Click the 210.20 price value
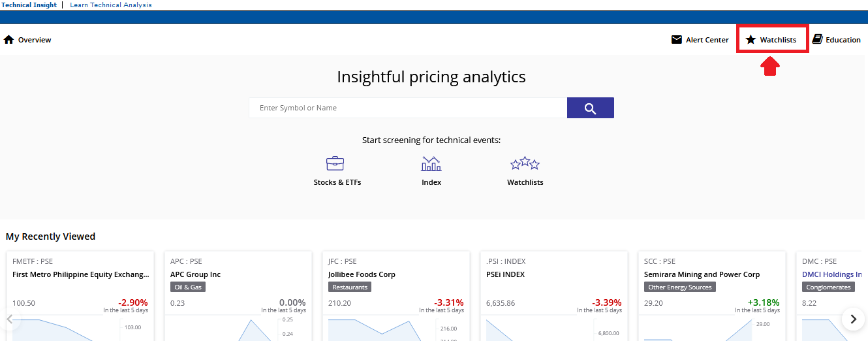Screen dimensions: 868x341 (x=339, y=303)
